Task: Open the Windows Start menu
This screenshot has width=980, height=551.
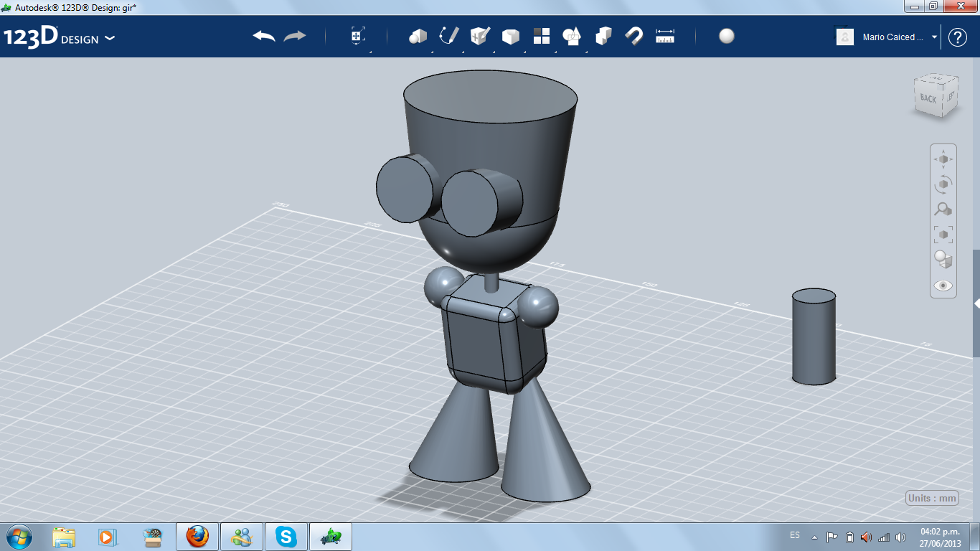Action: pyautogui.click(x=19, y=537)
